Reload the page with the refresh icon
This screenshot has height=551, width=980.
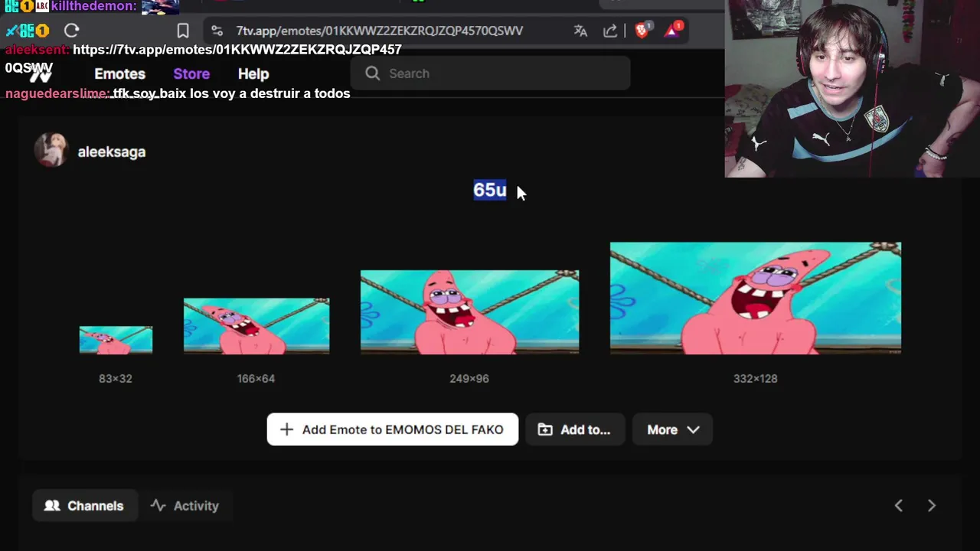71,31
